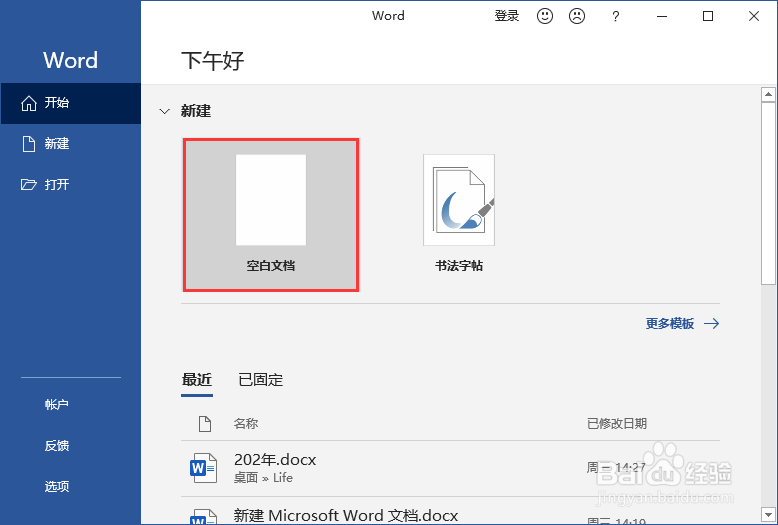The height and width of the screenshot is (525, 778).
Task: Sort by 已修改日期 column header
Action: [x=617, y=424]
